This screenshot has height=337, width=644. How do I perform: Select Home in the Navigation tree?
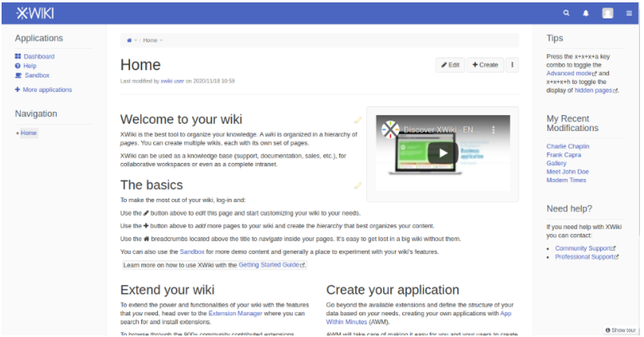(29, 133)
